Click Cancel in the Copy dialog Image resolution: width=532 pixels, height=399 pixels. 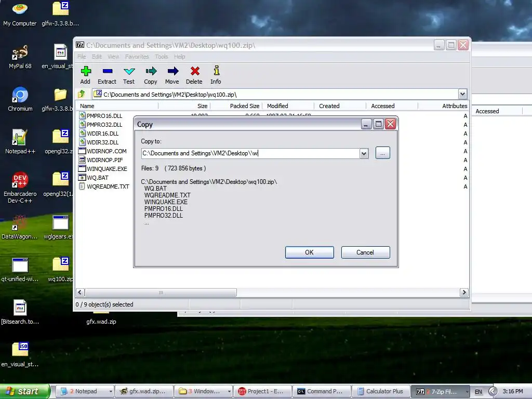click(365, 252)
